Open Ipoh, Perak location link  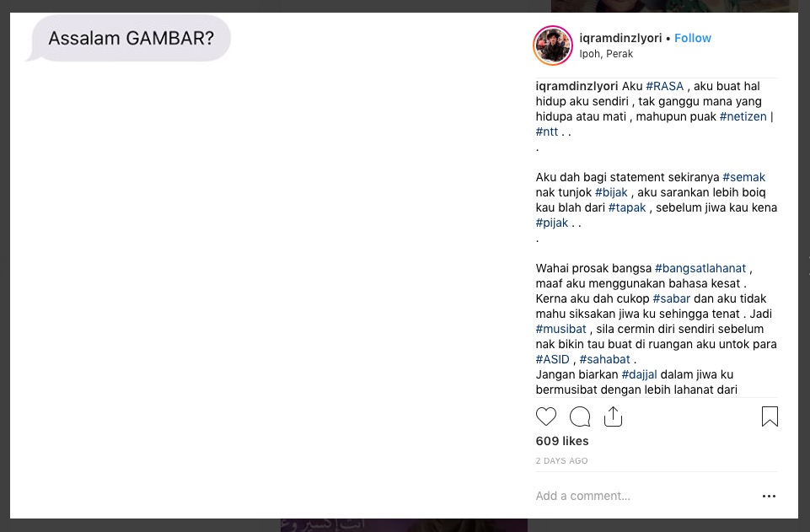tap(606, 54)
